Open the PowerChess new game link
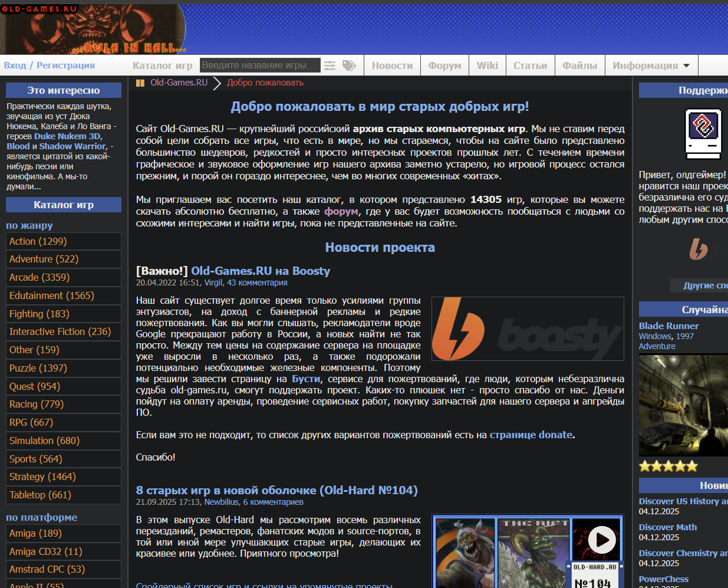Screen dimensions: 728x588 (664, 579)
